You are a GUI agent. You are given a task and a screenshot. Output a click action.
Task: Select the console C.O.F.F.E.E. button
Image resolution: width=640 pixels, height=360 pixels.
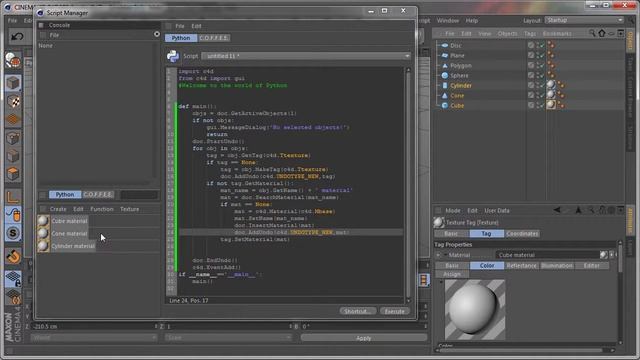coord(98,195)
